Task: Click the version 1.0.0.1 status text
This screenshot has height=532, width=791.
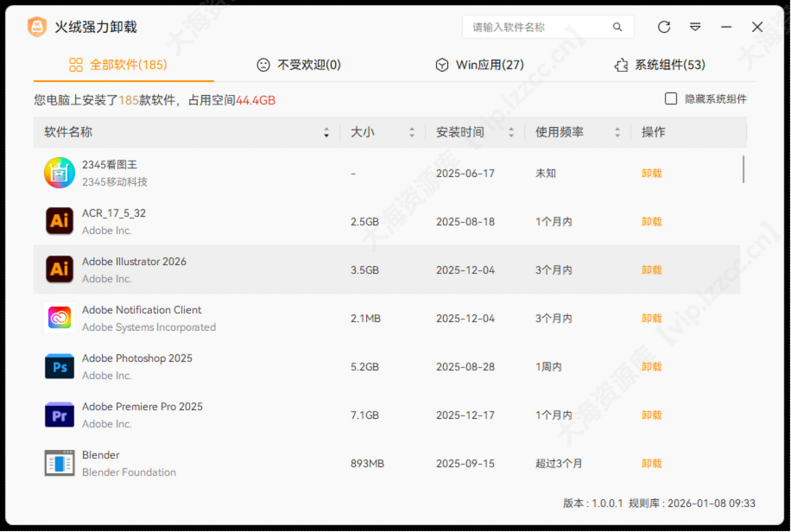Action: (592, 503)
